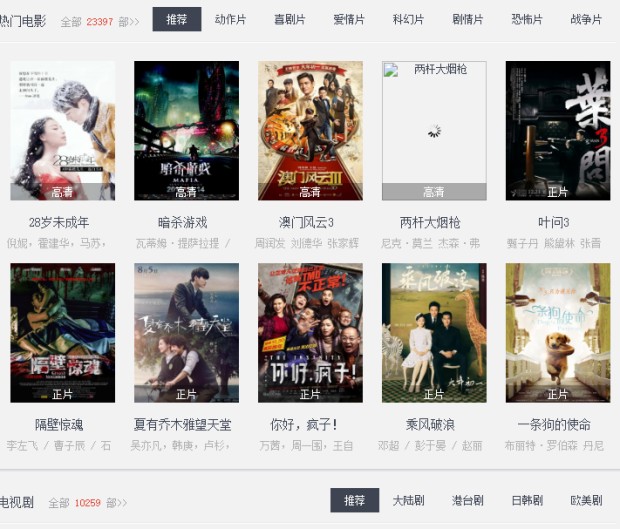This screenshot has height=529, width=620.
Task: Select the 科幻片 category tab
Action: (x=408, y=19)
